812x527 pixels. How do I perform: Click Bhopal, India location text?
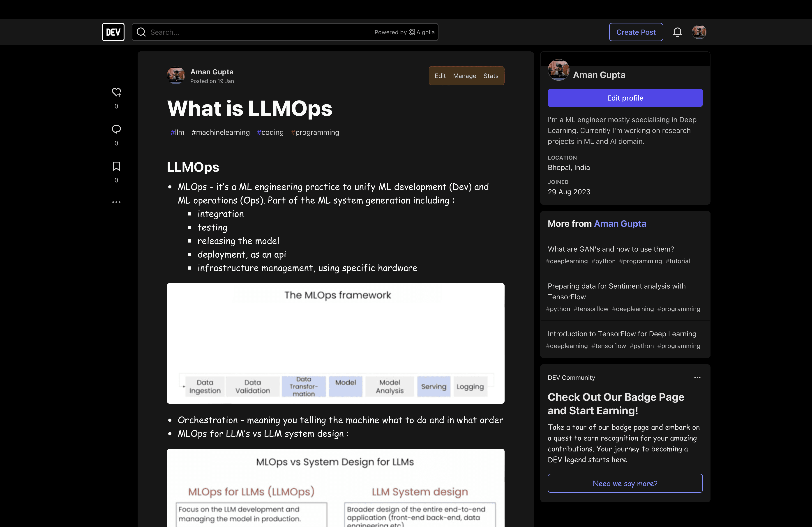[x=569, y=167]
